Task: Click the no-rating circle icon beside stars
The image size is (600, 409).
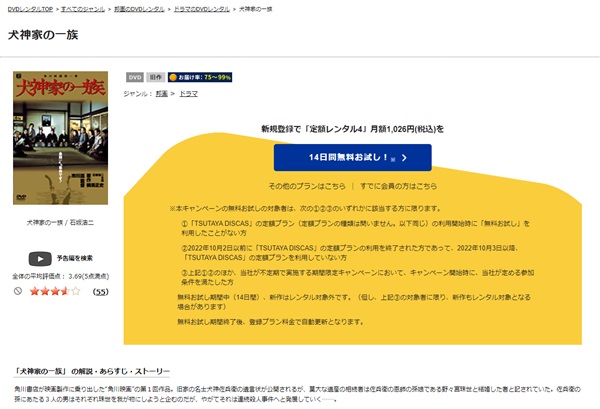Action: pyautogui.click(x=18, y=291)
